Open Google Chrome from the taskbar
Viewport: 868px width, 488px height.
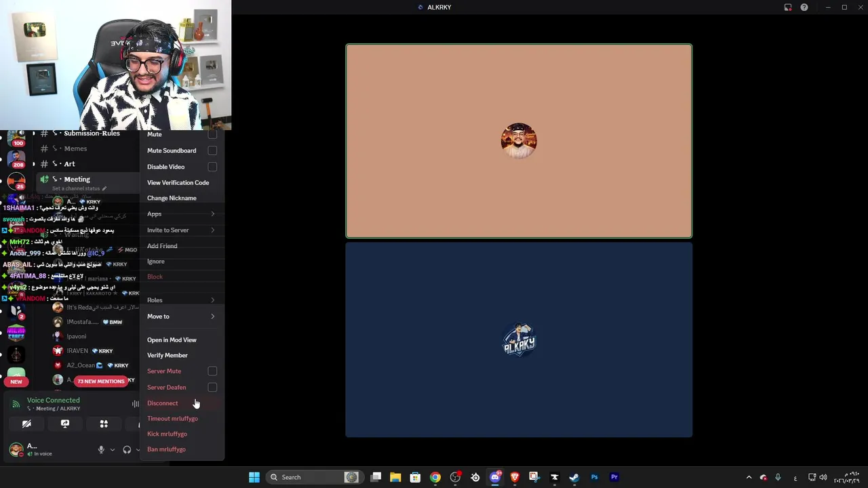point(435,477)
